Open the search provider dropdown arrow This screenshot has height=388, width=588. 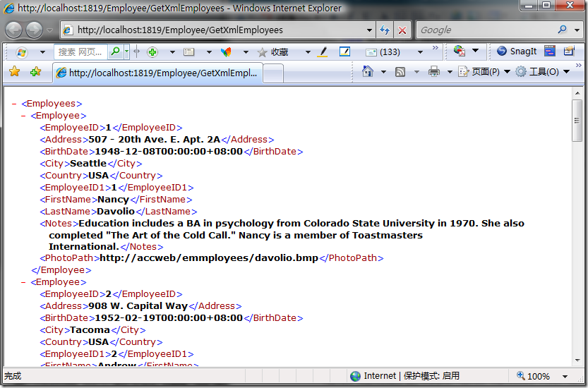click(x=577, y=30)
